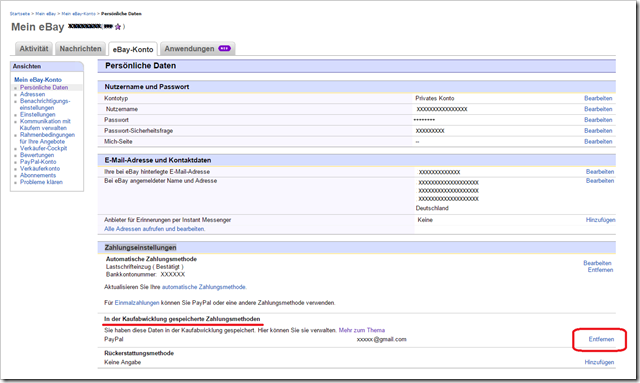Select Persönliche Daten in the sidebar
This screenshot has height=383, width=640.
point(44,87)
